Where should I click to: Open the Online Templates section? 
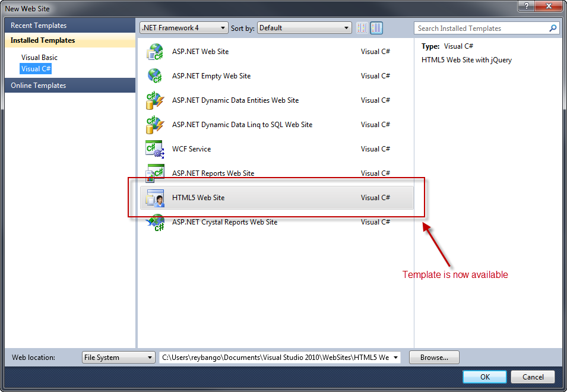[x=70, y=86]
